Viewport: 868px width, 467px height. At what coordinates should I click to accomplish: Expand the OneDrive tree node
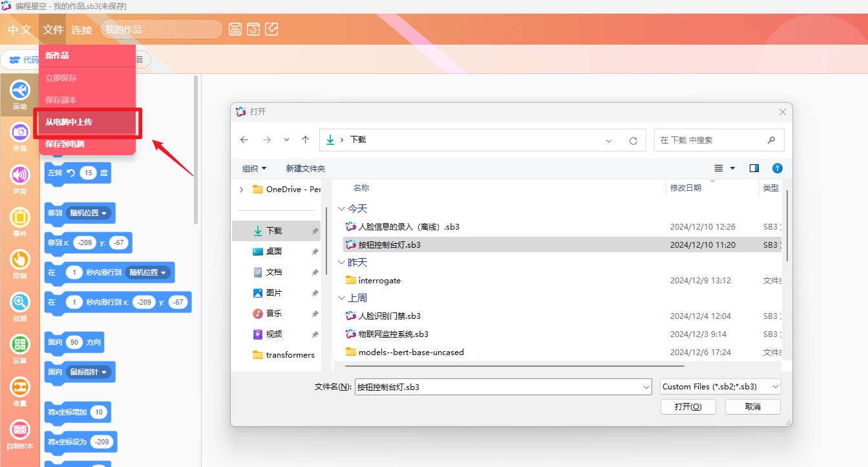coord(242,190)
